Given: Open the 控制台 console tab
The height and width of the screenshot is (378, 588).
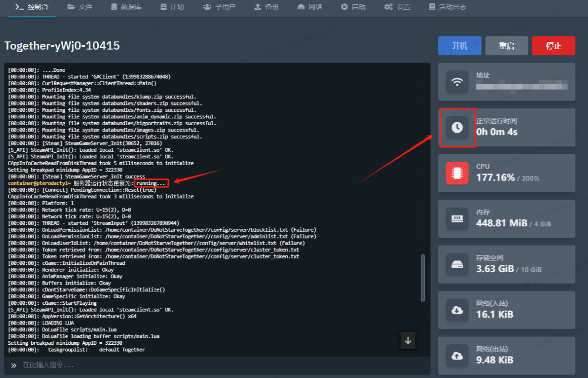Looking at the screenshot, I should (32, 7).
